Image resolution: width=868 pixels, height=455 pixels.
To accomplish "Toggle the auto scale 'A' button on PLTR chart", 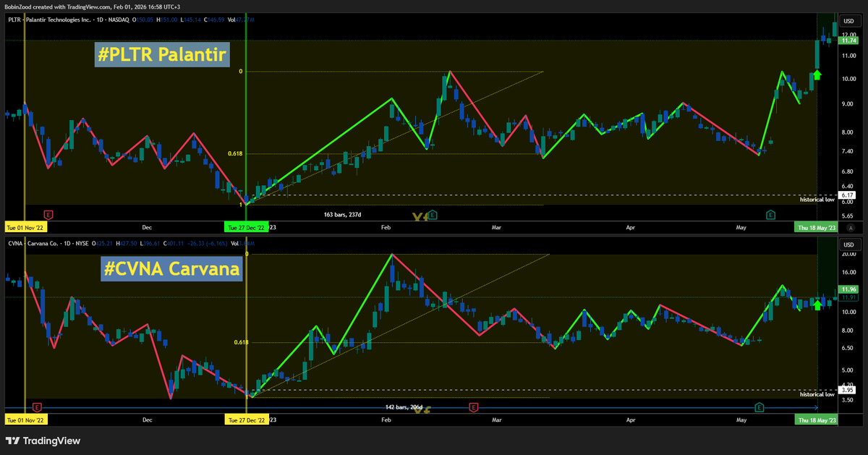I will coord(851,227).
